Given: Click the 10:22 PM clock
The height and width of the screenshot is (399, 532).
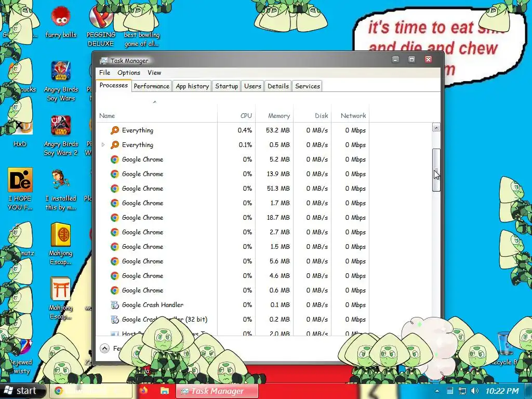Looking at the screenshot, I should (x=502, y=391).
